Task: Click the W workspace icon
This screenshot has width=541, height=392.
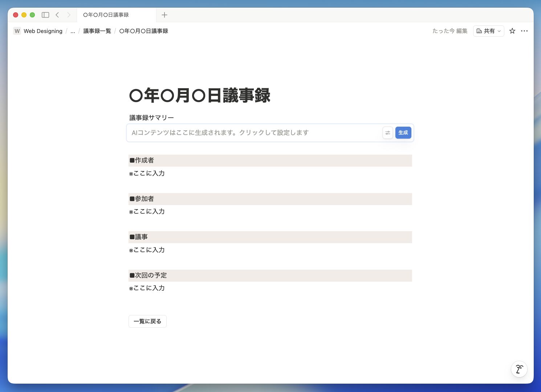Action: (17, 31)
